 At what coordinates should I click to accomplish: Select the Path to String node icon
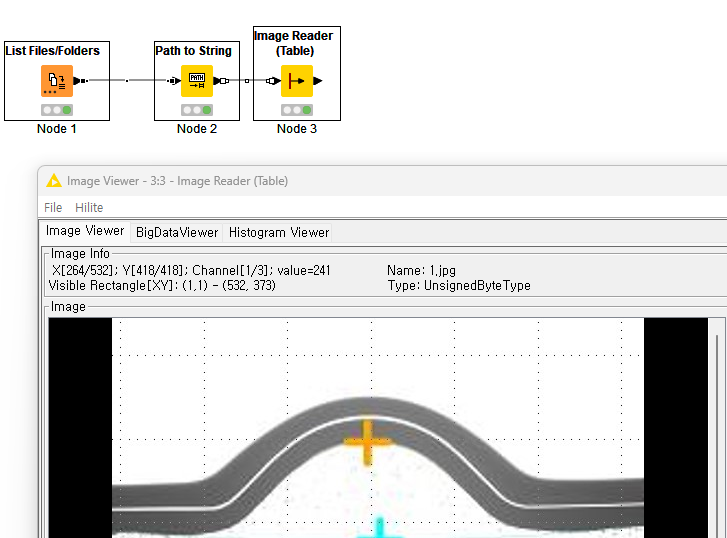(x=197, y=81)
